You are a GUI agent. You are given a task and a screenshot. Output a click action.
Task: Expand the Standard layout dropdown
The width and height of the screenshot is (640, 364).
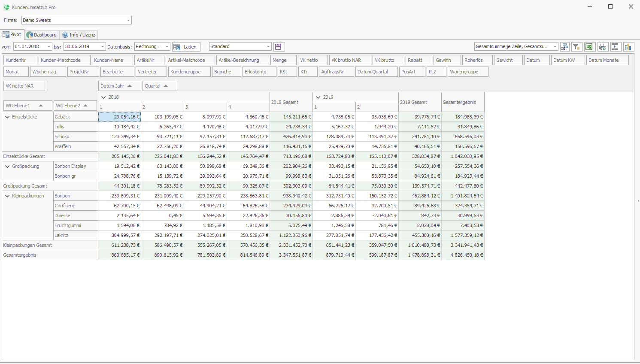268,47
